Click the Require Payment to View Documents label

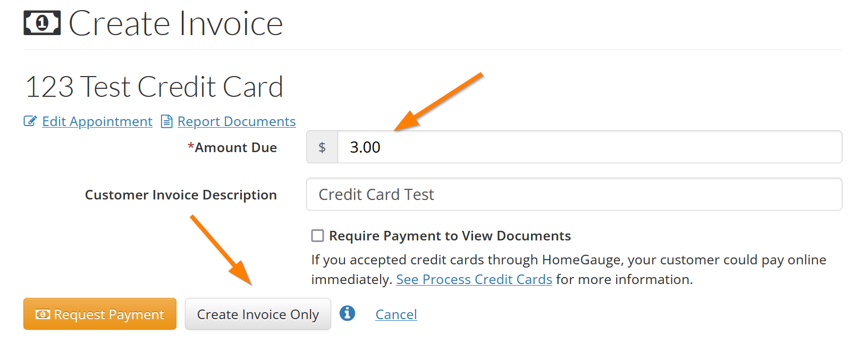pyautogui.click(x=450, y=236)
